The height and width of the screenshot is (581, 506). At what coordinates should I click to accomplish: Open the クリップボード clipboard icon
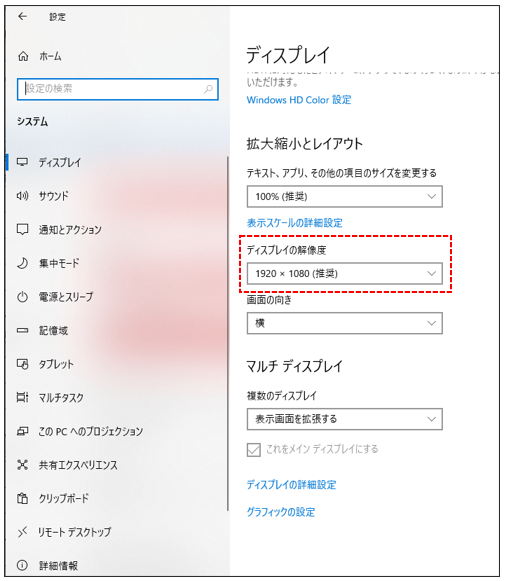(22, 498)
